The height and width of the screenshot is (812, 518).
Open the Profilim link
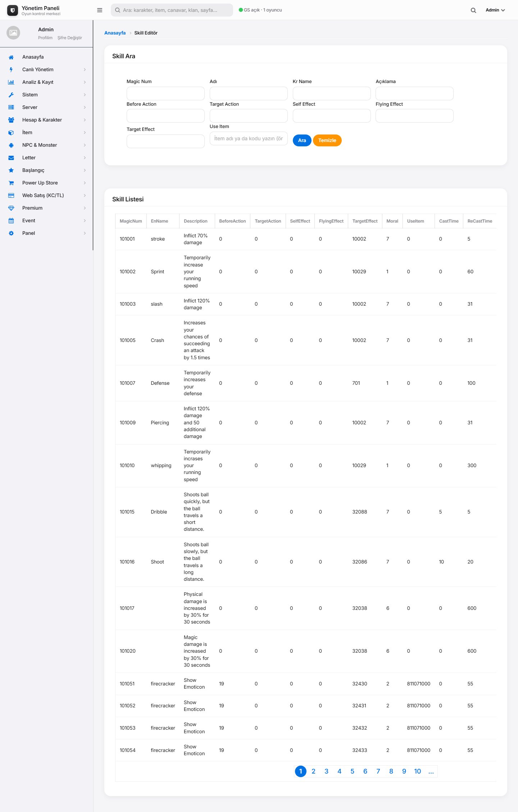coord(45,38)
